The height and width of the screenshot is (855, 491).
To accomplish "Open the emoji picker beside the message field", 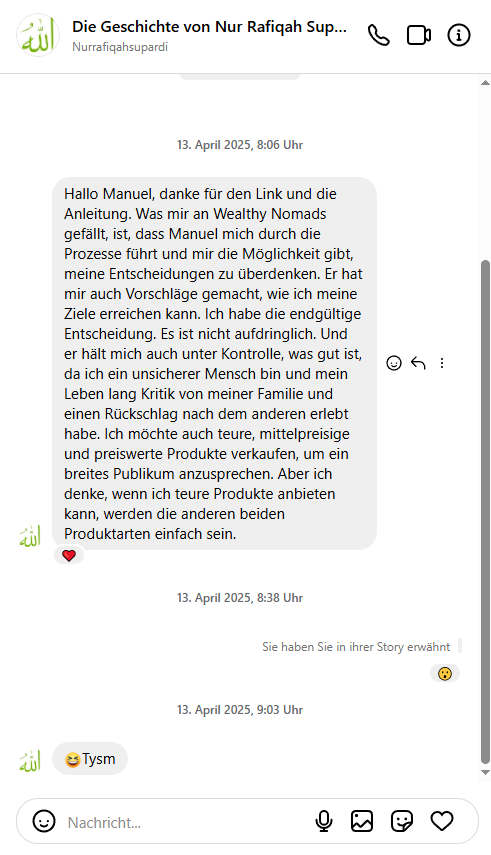I will coord(44,821).
